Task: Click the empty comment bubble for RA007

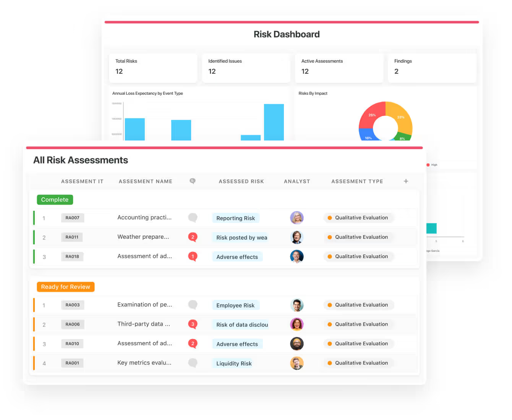Action: 193,218
